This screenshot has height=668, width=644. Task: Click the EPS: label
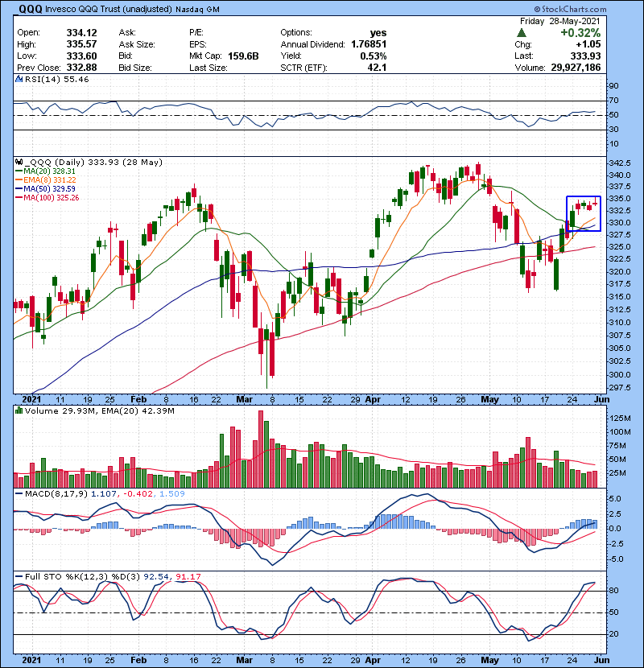198,44
